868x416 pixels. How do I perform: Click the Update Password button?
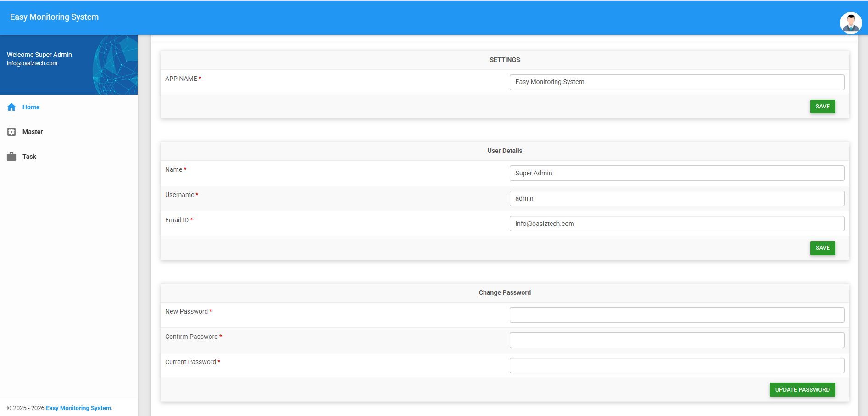click(x=802, y=390)
